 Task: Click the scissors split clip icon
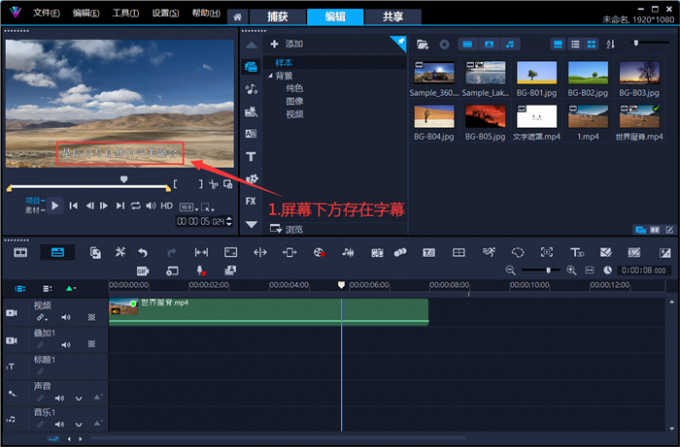point(213,184)
